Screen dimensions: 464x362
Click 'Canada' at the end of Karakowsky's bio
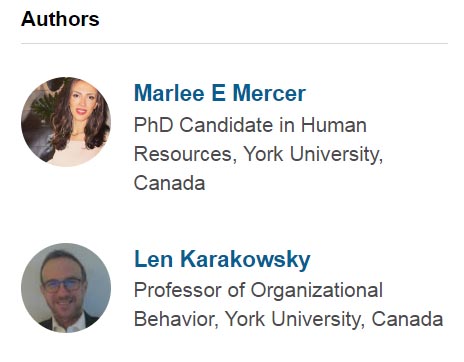pos(407,319)
